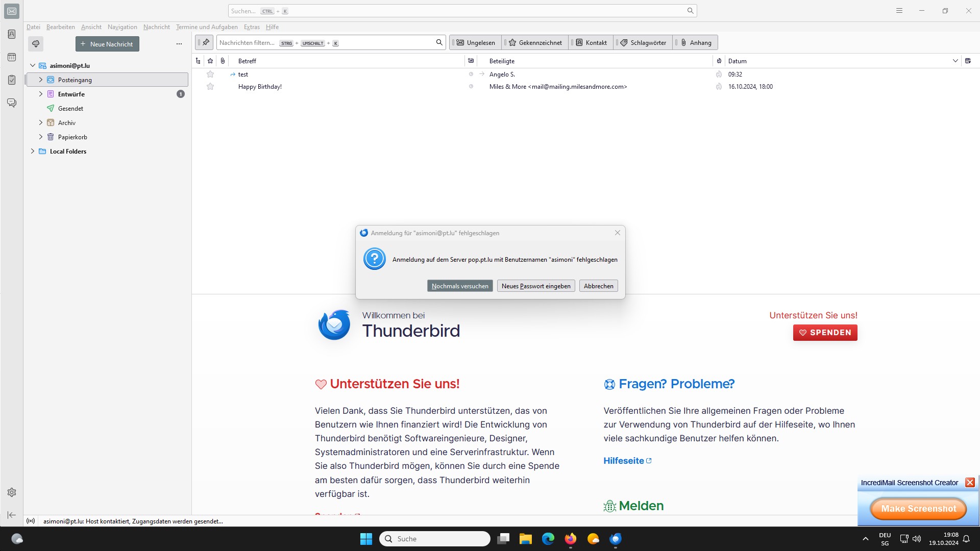Open the Address Book space

[x=12, y=34]
